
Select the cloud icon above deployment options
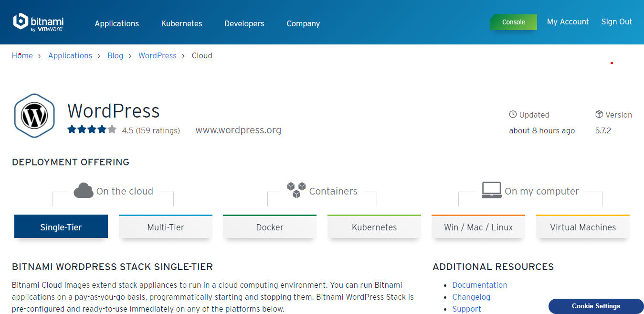[x=84, y=190]
